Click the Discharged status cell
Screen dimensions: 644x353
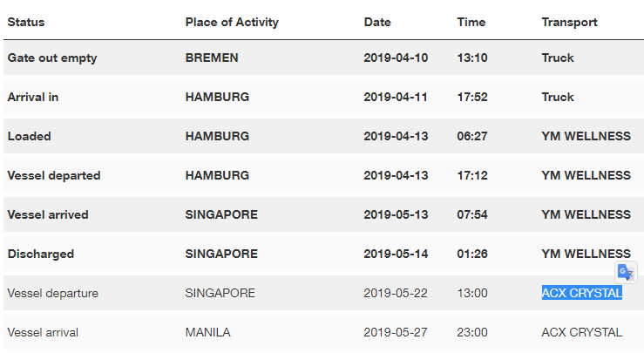click(41, 254)
